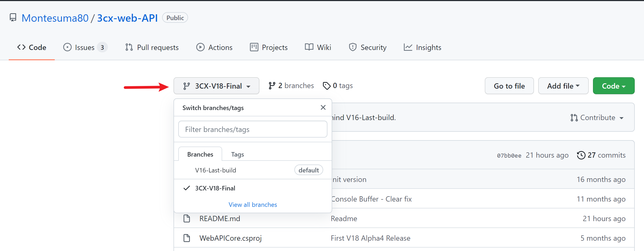644x251 pixels.
Task: Open the Montesuma80 owner profile link
Action: [x=55, y=18]
